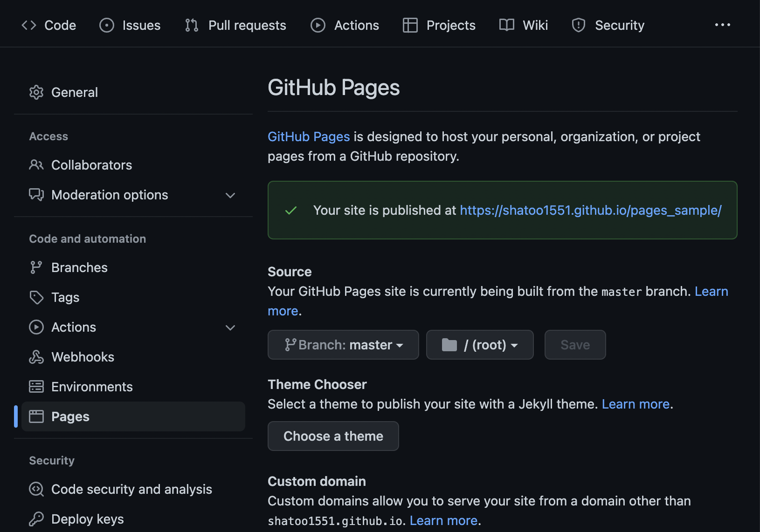Go to the Actions tab
This screenshot has width=760, height=532.
[345, 25]
